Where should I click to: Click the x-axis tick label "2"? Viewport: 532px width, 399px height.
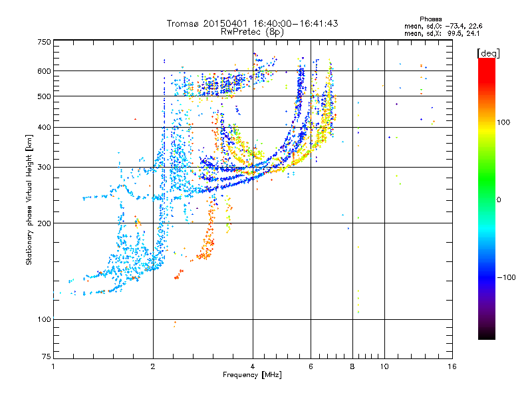coord(153,366)
